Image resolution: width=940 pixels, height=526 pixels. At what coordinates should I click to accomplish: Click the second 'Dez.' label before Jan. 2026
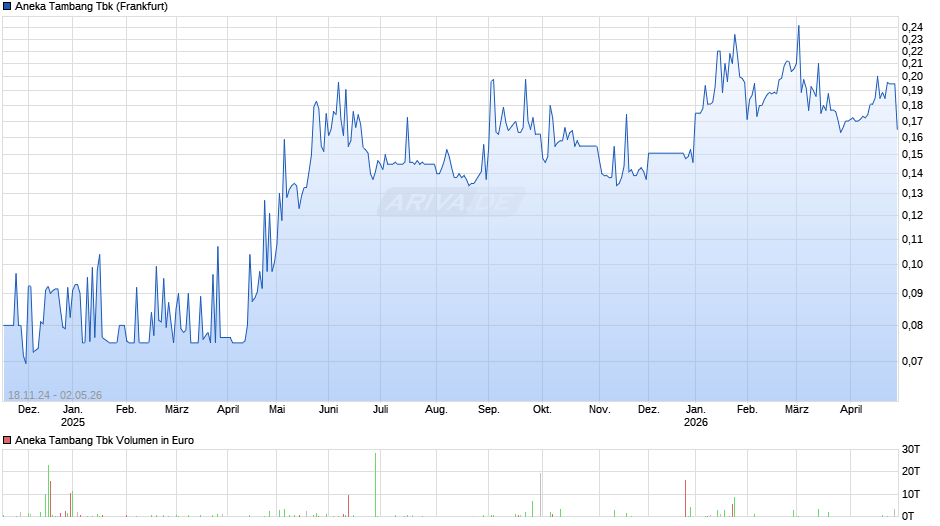click(x=649, y=410)
